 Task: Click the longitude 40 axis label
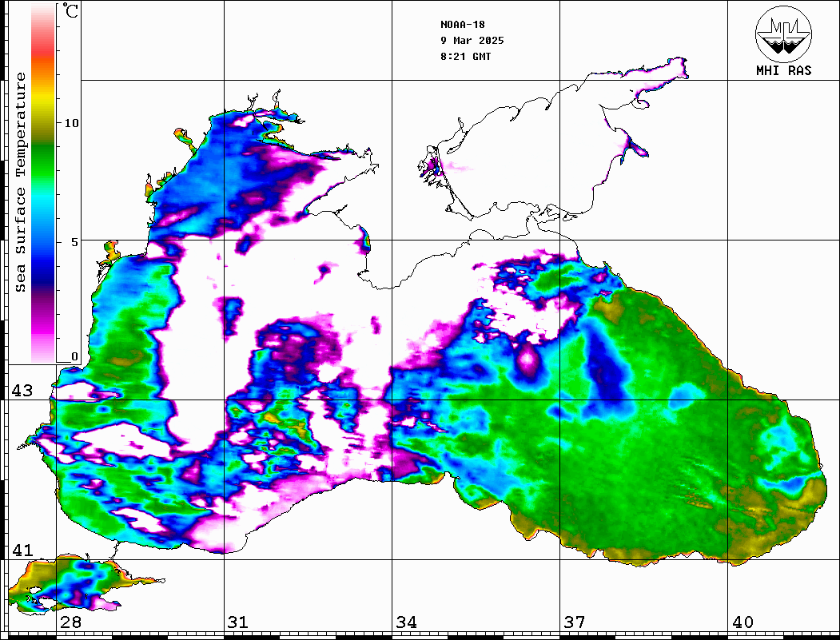(742, 622)
